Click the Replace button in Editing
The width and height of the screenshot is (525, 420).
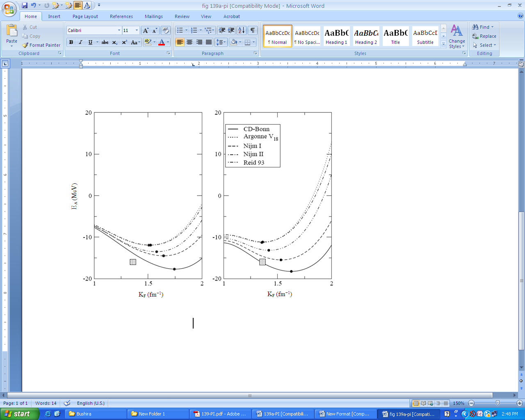coord(484,36)
